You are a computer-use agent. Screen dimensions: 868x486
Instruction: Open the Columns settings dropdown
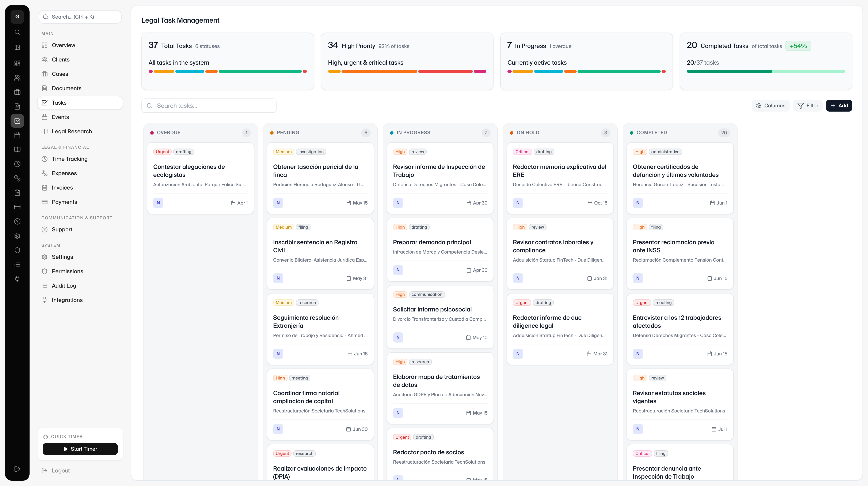click(x=770, y=106)
